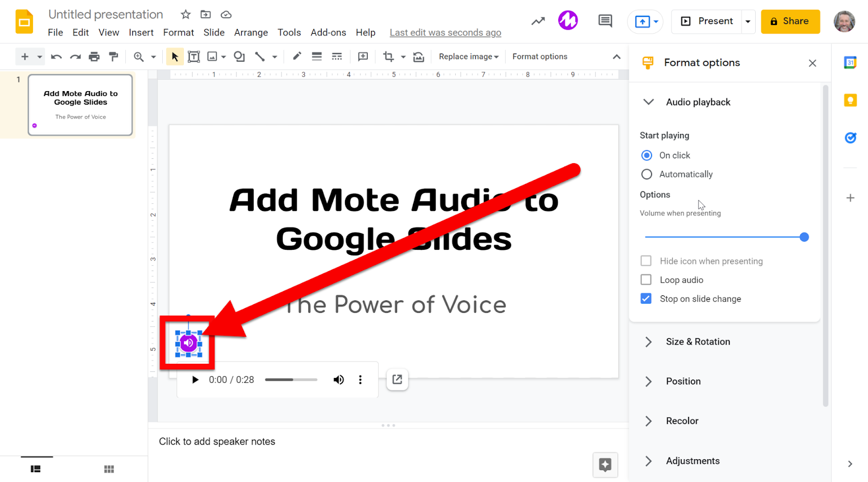
Task: Open Replace image dropdown
Action: [x=469, y=56]
